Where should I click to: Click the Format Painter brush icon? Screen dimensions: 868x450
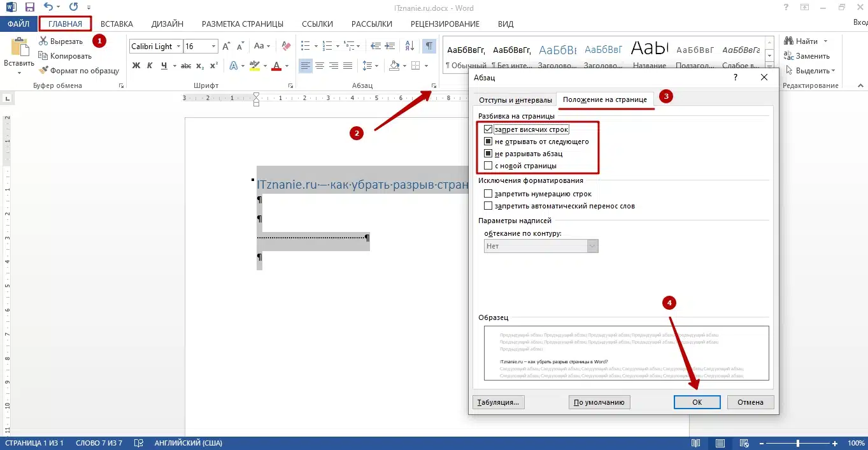44,71
